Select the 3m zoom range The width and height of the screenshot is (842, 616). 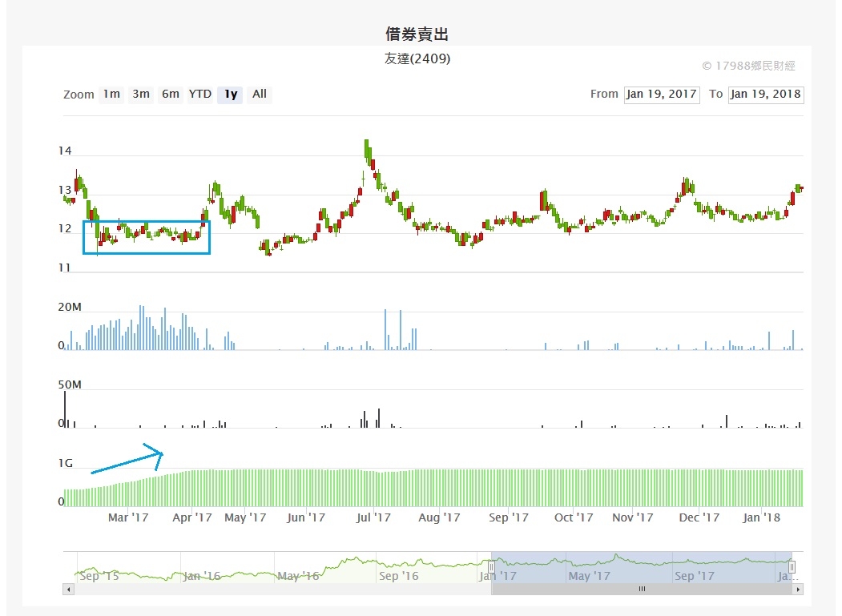pyautogui.click(x=141, y=95)
